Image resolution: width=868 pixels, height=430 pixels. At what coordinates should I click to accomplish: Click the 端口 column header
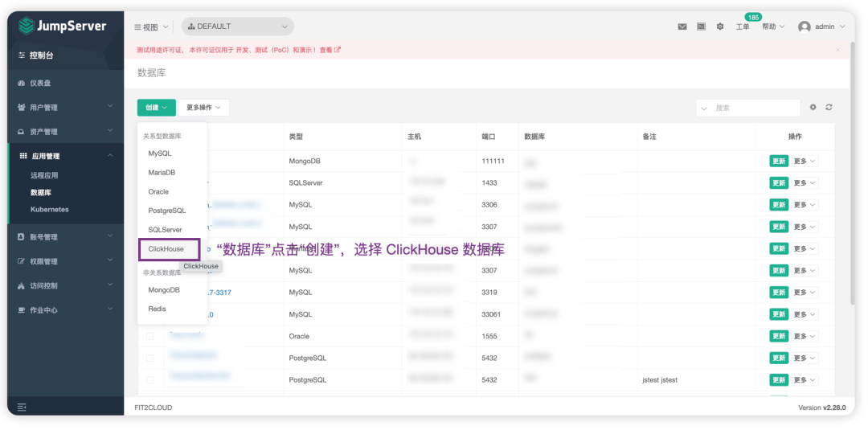[x=489, y=137]
